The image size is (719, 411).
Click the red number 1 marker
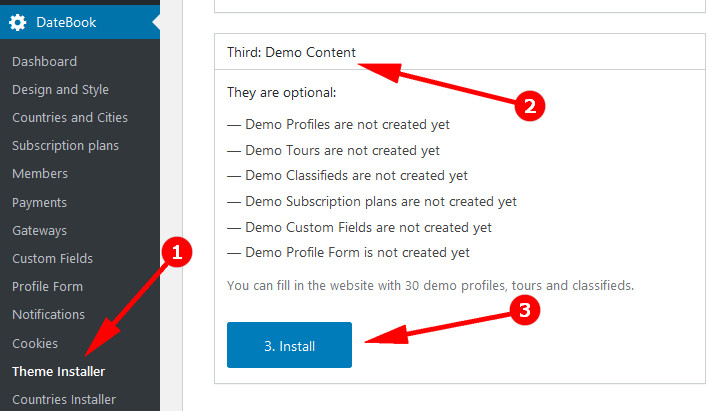click(176, 254)
